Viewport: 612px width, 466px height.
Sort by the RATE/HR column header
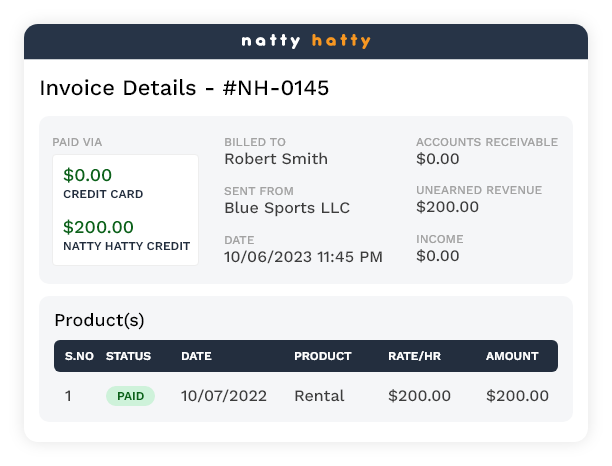tap(414, 356)
